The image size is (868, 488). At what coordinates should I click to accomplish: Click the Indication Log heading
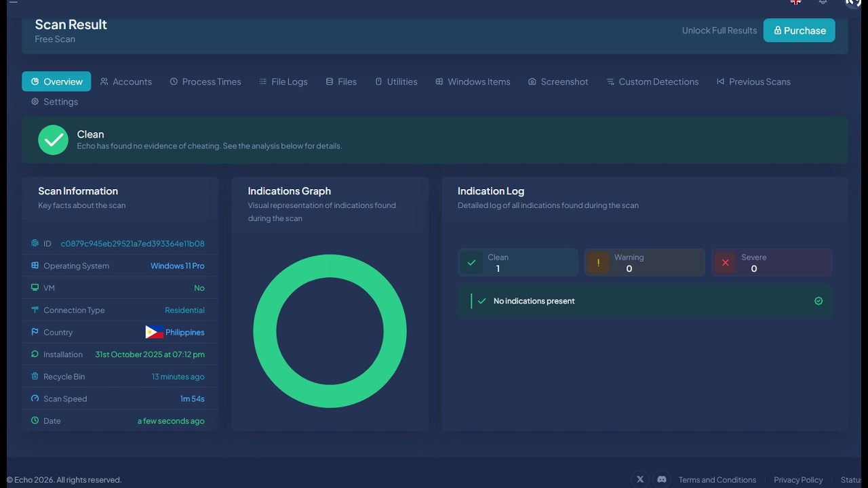491,191
